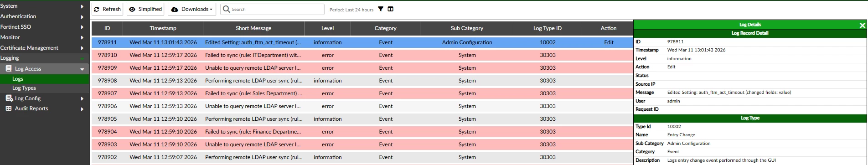The width and height of the screenshot is (868, 165).
Task: Sort by the Category column
Action: [x=385, y=28]
